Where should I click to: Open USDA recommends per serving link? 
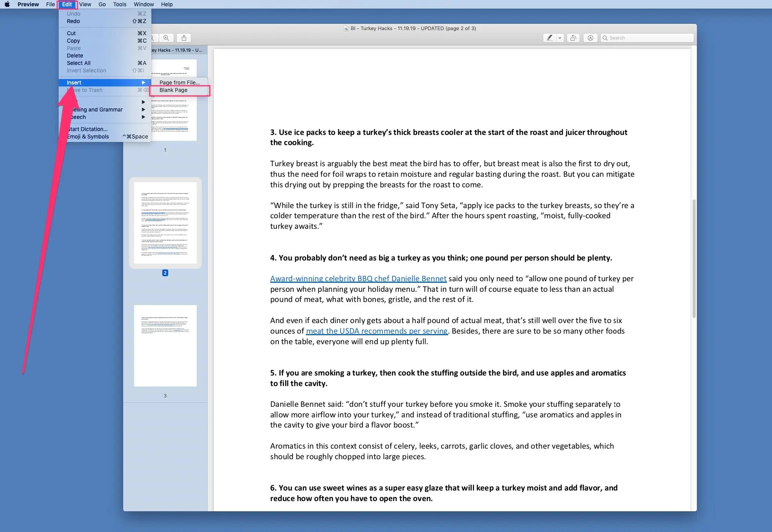(x=376, y=331)
